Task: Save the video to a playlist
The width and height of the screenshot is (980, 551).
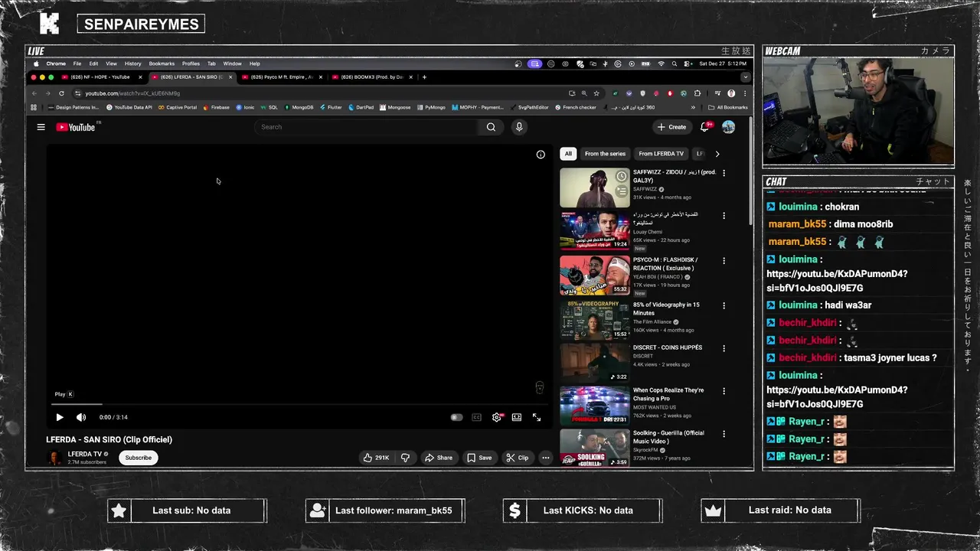Action: (479, 458)
